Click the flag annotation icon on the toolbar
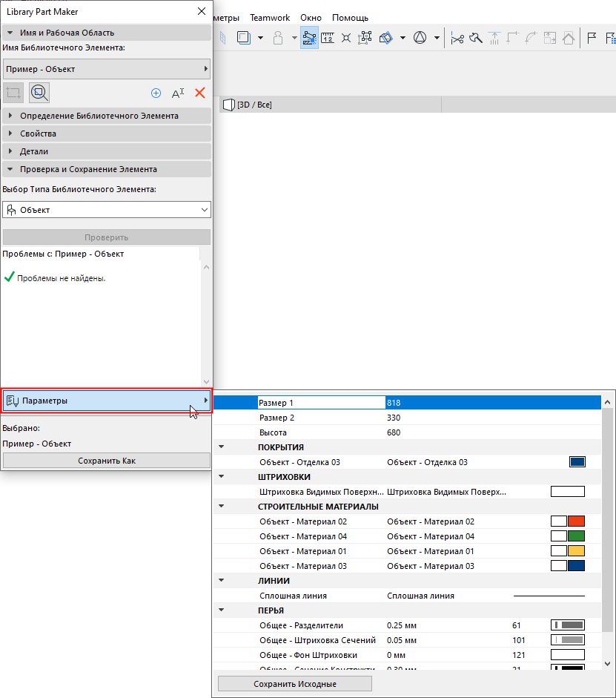The width and height of the screenshot is (616, 698). coord(591,38)
